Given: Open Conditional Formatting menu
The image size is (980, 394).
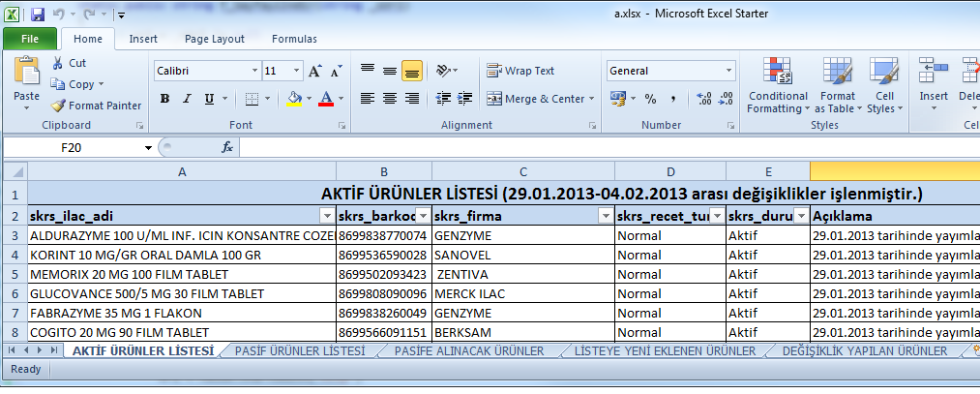Looking at the screenshot, I should point(778,85).
